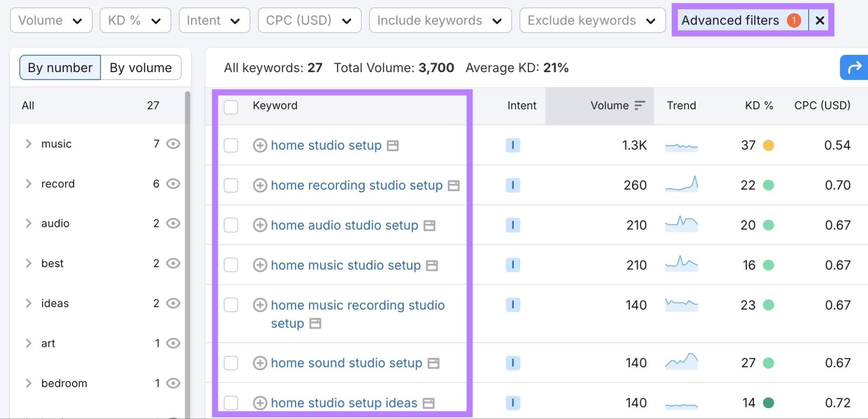Expand the 'audio' keyword group chevron
Viewport: 868px width, 419px height.
coord(28,223)
